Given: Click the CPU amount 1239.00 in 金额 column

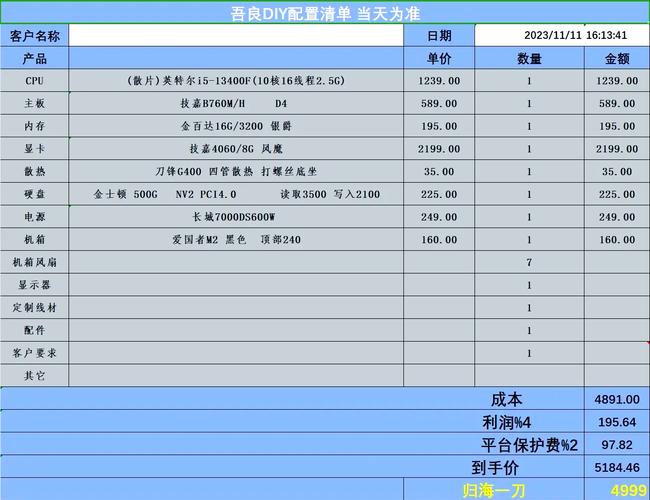Looking at the screenshot, I should coord(617,81).
